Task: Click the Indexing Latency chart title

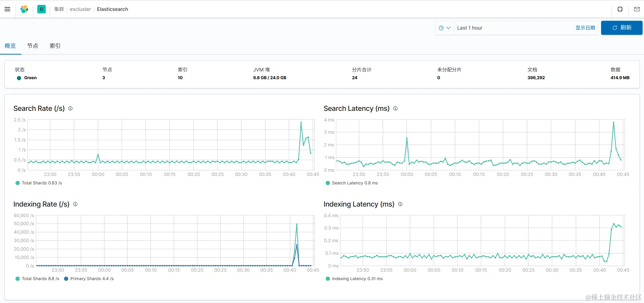Action: click(x=359, y=204)
